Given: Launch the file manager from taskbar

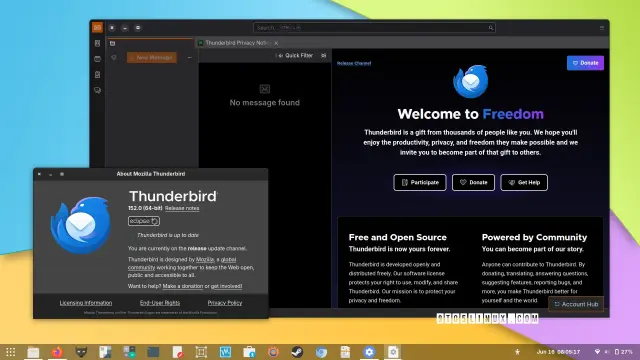Looking at the screenshot, I should pyautogui.click(x=33, y=352).
